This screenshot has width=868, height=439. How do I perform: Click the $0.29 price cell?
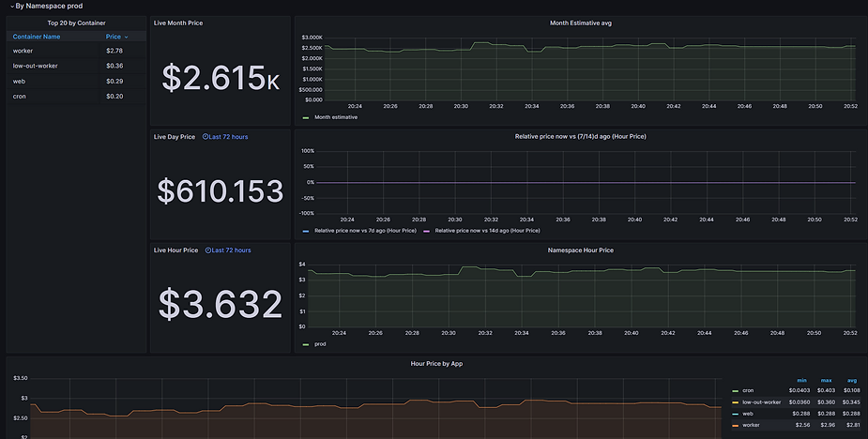tap(114, 82)
